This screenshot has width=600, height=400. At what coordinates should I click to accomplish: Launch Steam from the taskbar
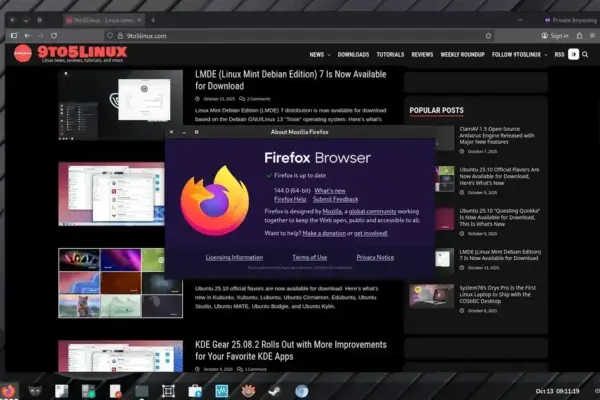tap(274, 391)
